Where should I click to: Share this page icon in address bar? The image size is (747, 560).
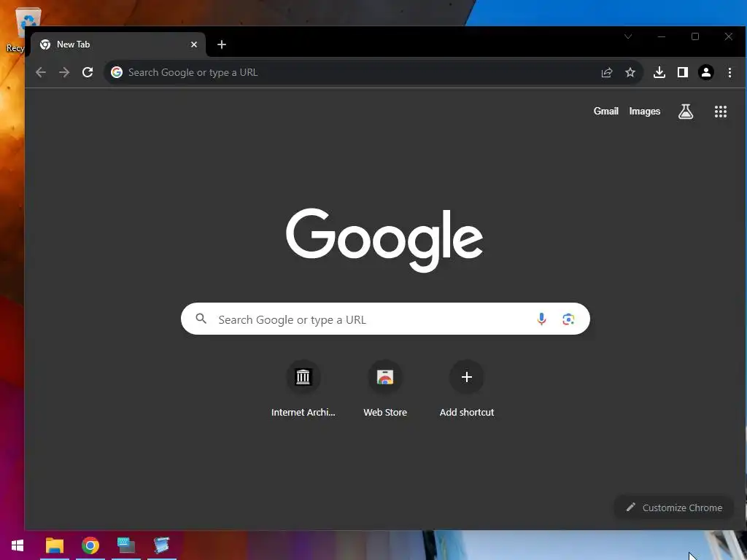(606, 72)
